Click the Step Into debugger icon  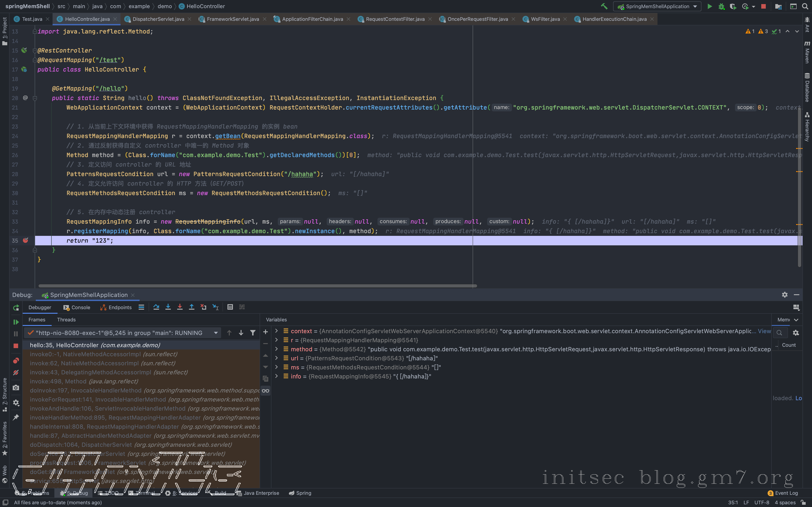(168, 307)
